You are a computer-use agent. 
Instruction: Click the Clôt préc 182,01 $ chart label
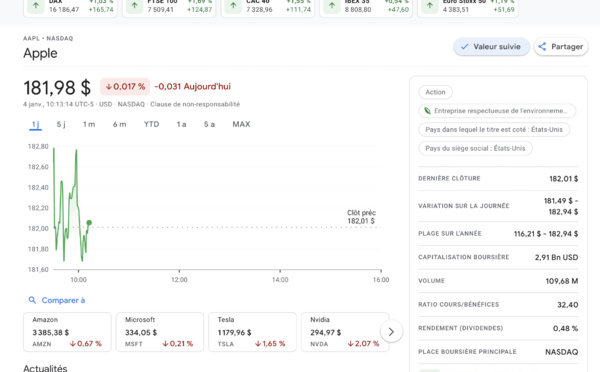tap(361, 217)
